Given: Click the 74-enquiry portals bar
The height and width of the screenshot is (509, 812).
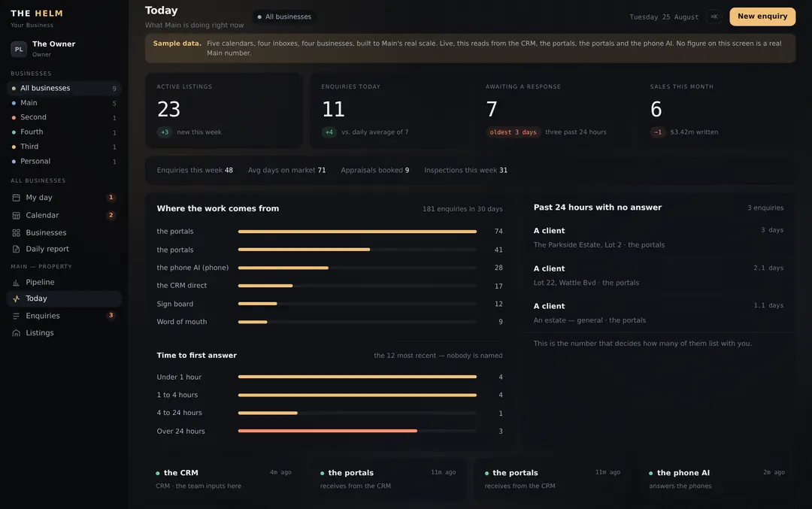Looking at the screenshot, I should 357,232.
